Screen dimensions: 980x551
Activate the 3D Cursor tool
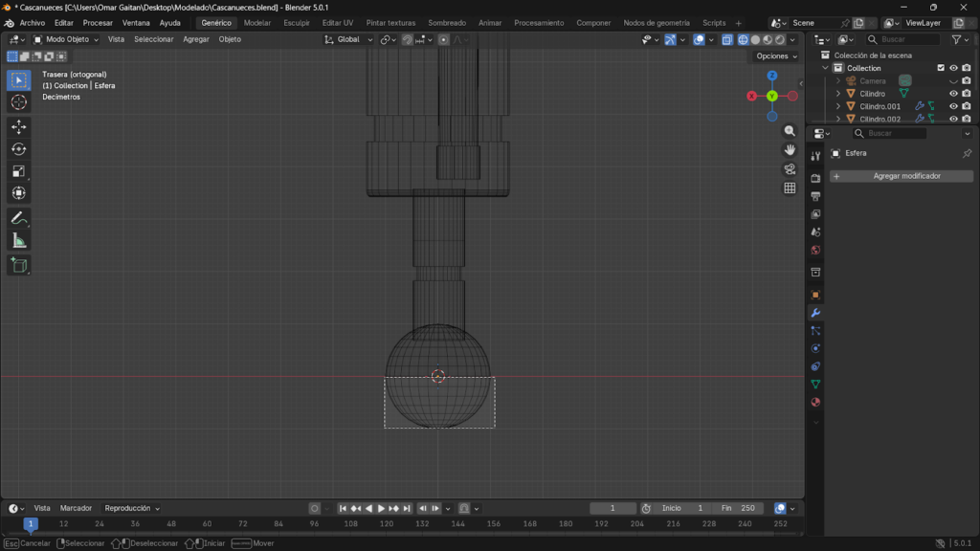[18, 102]
